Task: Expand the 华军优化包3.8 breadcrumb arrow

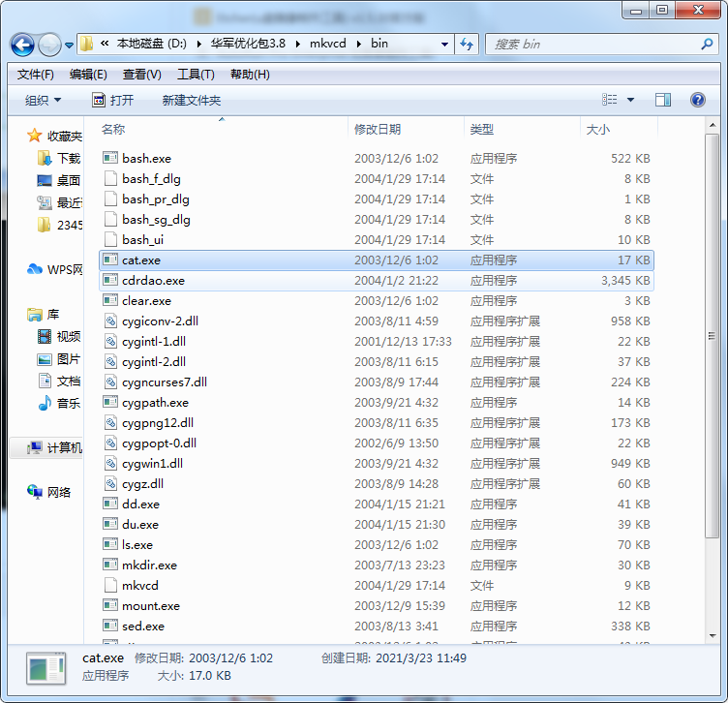Action: coord(297,45)
